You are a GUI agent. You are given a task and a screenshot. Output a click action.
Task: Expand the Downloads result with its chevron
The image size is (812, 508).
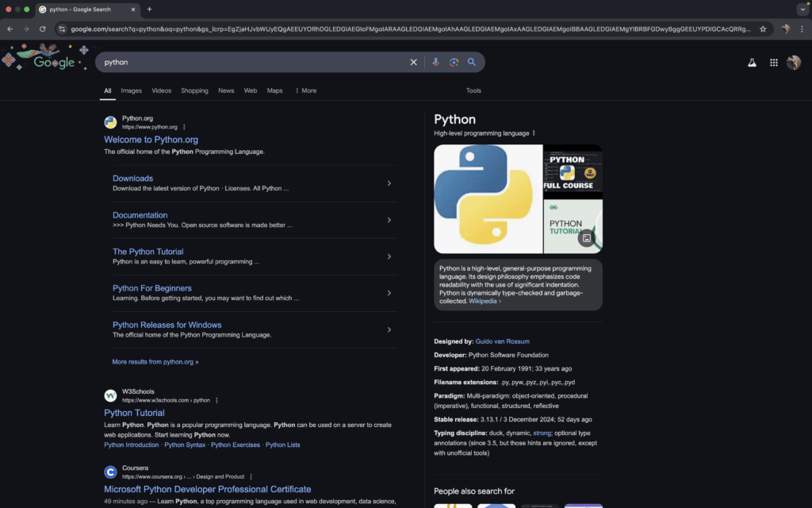(x=389, y=183)
